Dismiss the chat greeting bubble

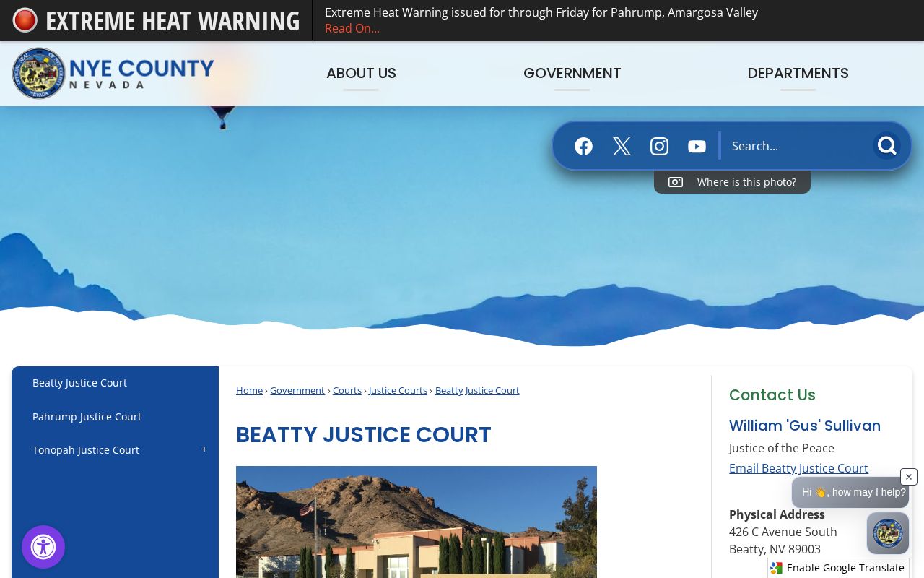[x=909, y=477]
